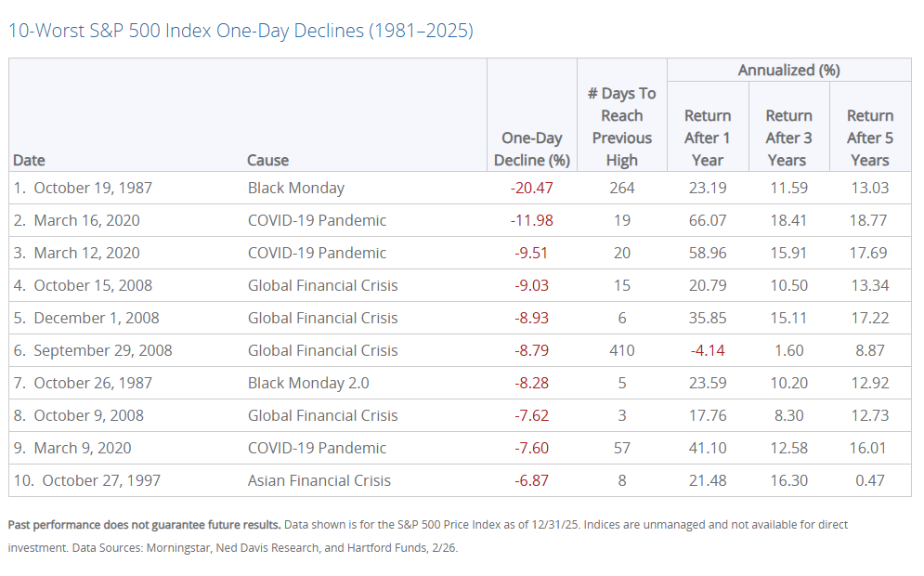Select the "One-Day Decline (%)" column header

(531, 149)
